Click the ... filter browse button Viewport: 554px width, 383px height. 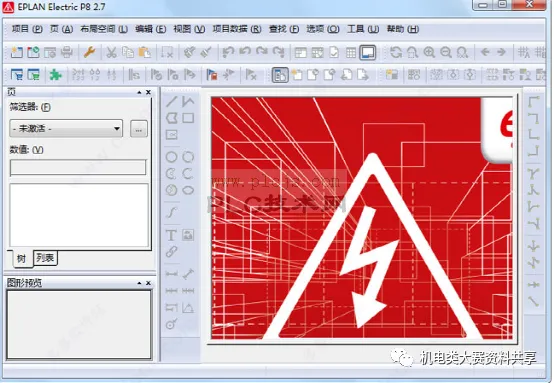[x=138, y=129]
